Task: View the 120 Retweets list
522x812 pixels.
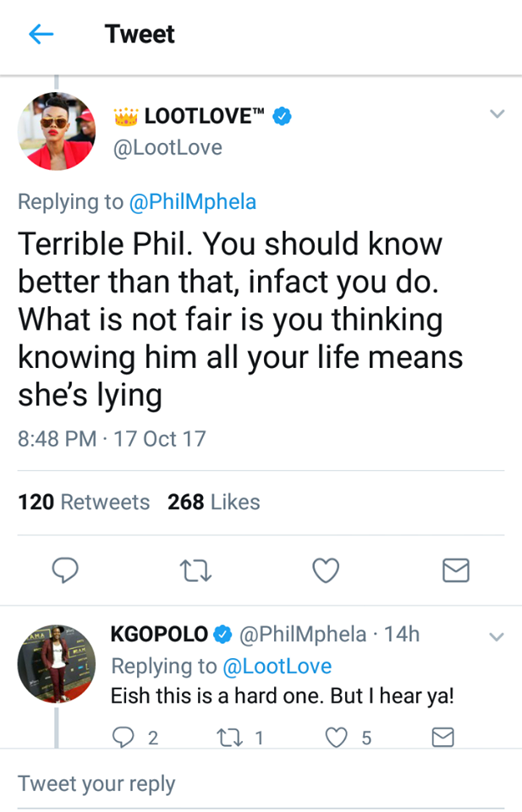Action: pyautogui.click(x=84, y=502)
